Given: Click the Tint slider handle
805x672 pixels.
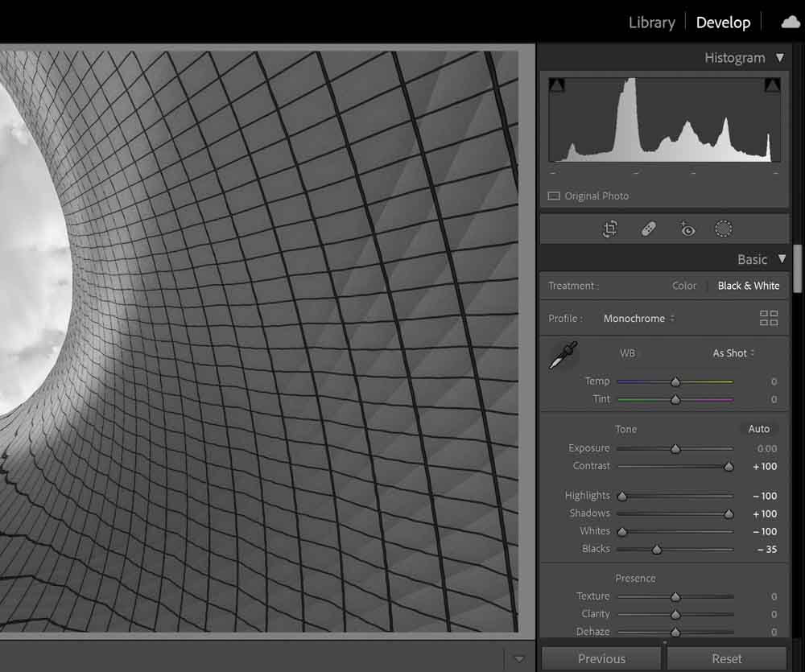Looking at the screenshot, I should coord(675,399).
